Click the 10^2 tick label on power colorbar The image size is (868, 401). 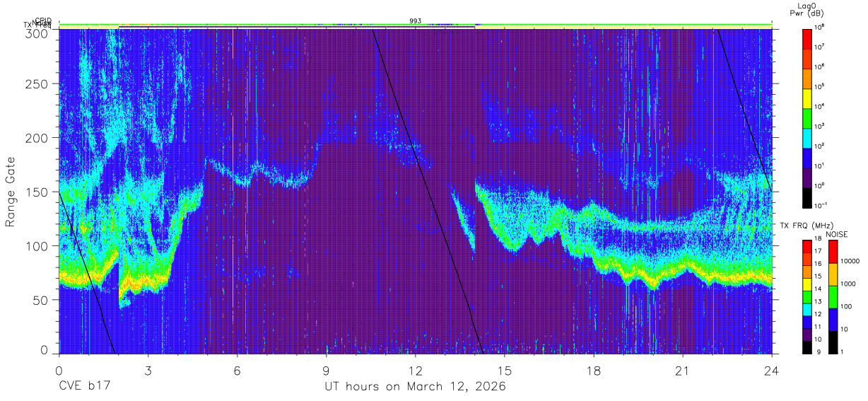(819, 146)
